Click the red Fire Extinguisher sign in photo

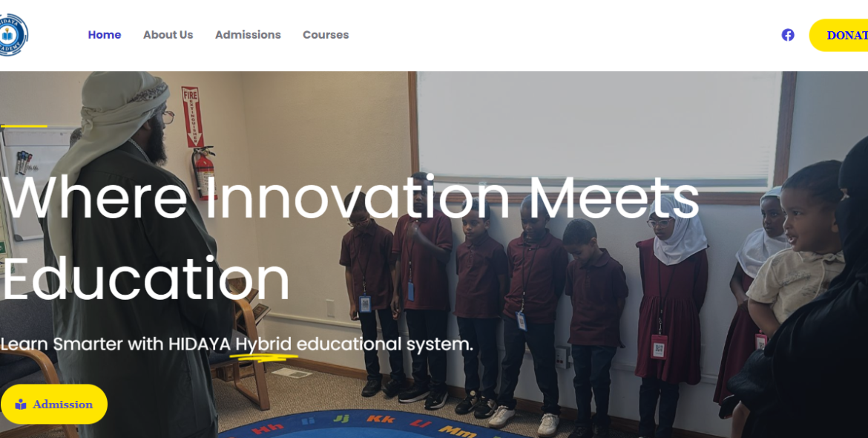(191, 117)
